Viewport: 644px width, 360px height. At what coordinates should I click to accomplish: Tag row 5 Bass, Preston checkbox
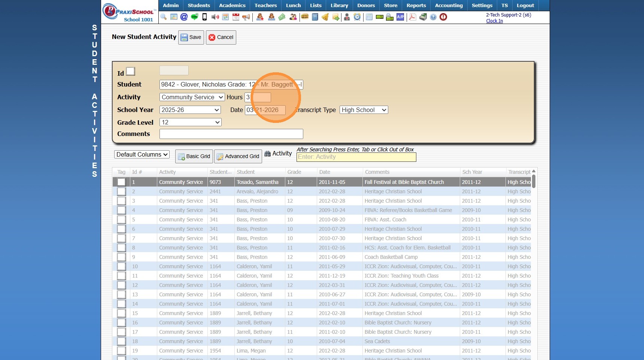pos(121,220)
